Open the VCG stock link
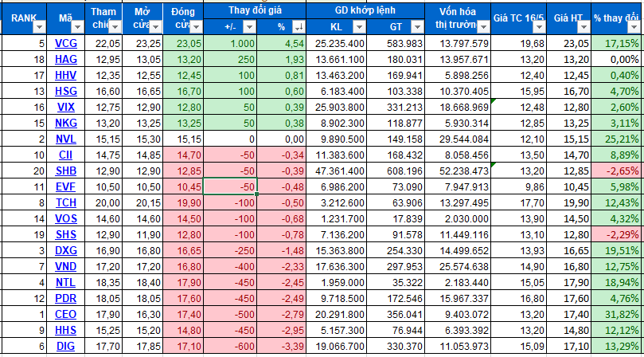644x357 pixels. click(x=66, y=43)
